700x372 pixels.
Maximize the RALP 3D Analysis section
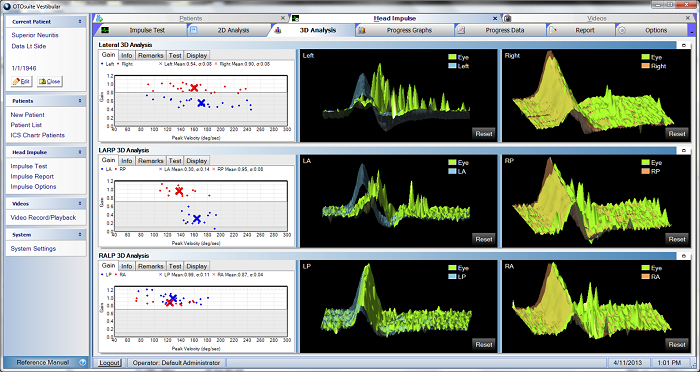684,256
